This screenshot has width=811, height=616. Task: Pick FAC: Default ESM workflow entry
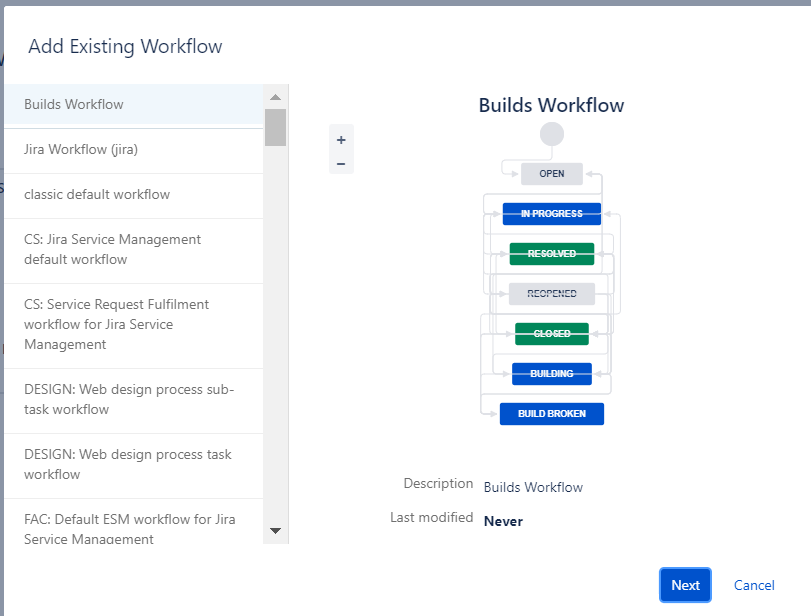pyautogui.click(x=134, y=522)
